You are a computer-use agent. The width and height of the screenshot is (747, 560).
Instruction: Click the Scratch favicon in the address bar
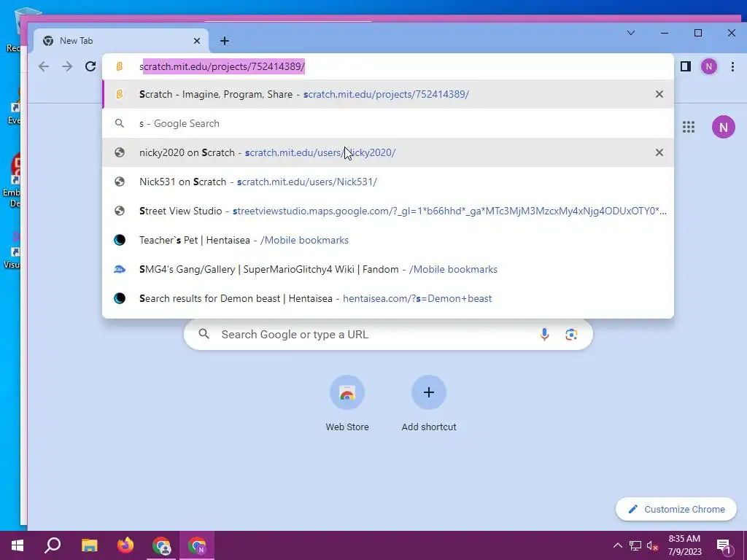[120, 66]
